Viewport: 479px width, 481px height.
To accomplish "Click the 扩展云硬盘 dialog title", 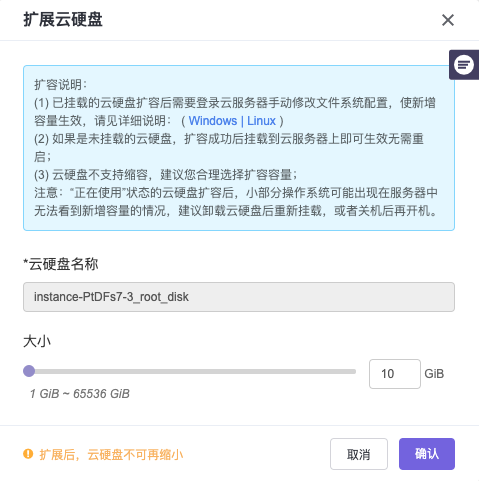I will [63, 19].
